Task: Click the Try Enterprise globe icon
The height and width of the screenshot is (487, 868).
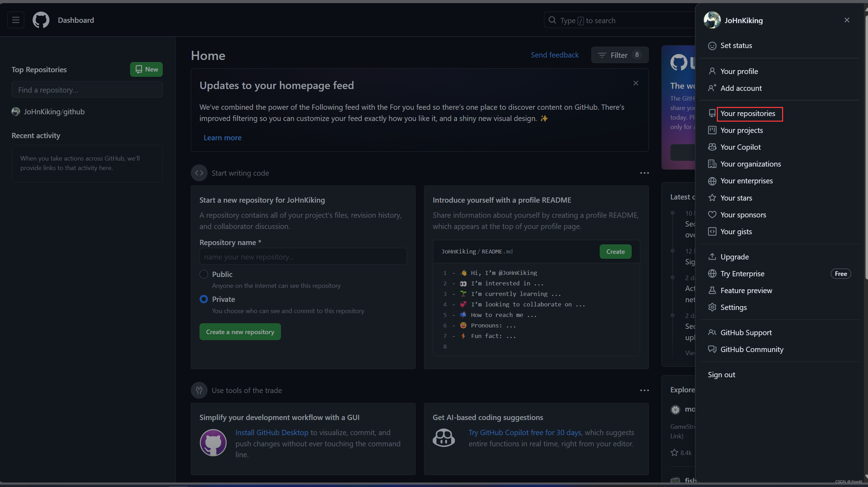Action: point(712,273)
